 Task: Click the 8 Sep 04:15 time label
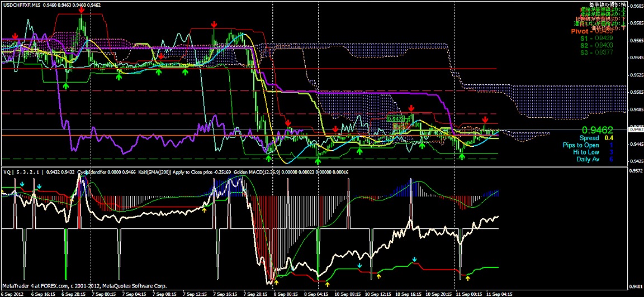pos(315,294)
